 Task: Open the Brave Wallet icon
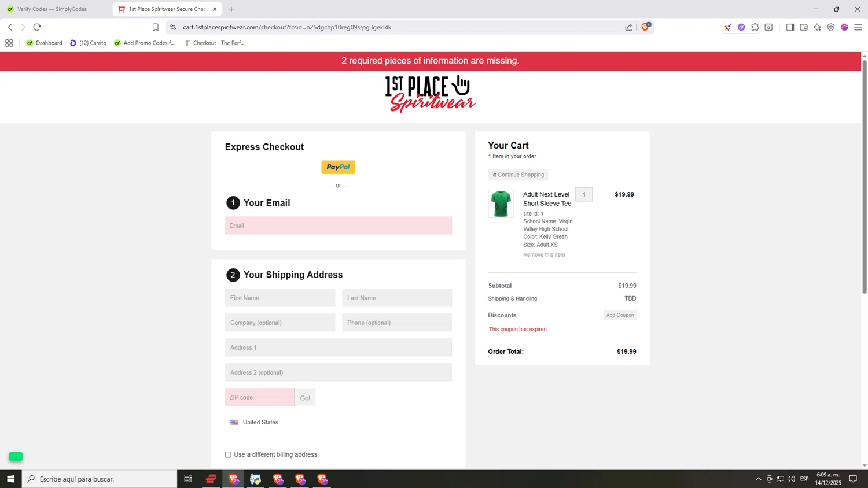[x=804, y=27]
